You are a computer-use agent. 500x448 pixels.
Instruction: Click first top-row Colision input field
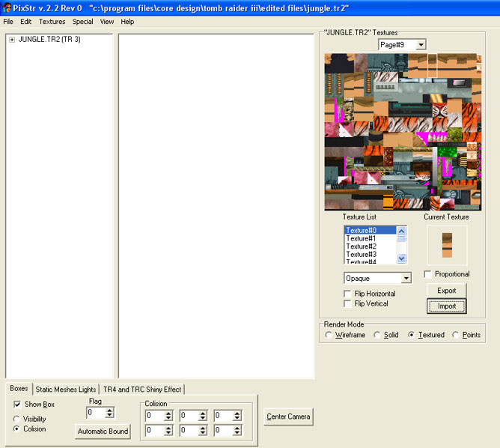tap(155, 416)
